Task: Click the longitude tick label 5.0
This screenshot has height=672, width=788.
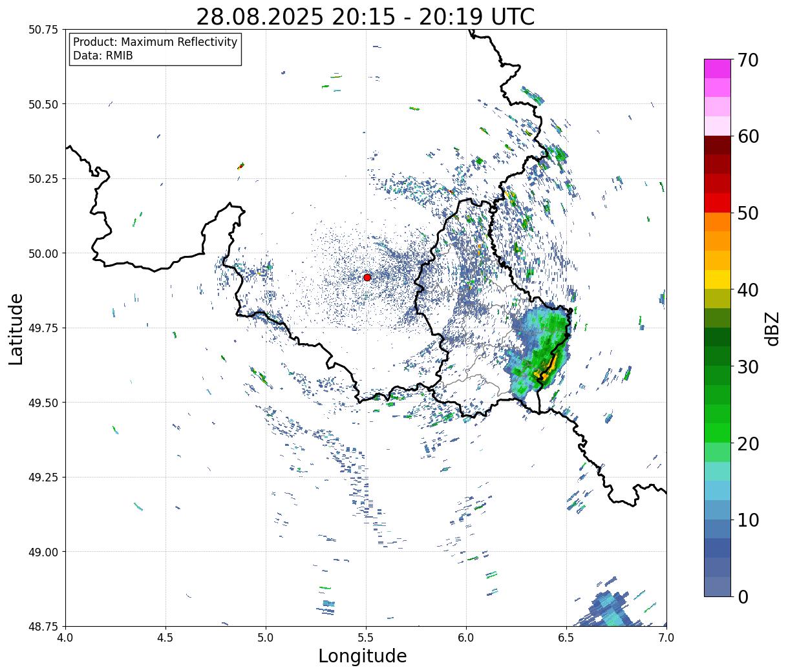Action: coord(266,638)
